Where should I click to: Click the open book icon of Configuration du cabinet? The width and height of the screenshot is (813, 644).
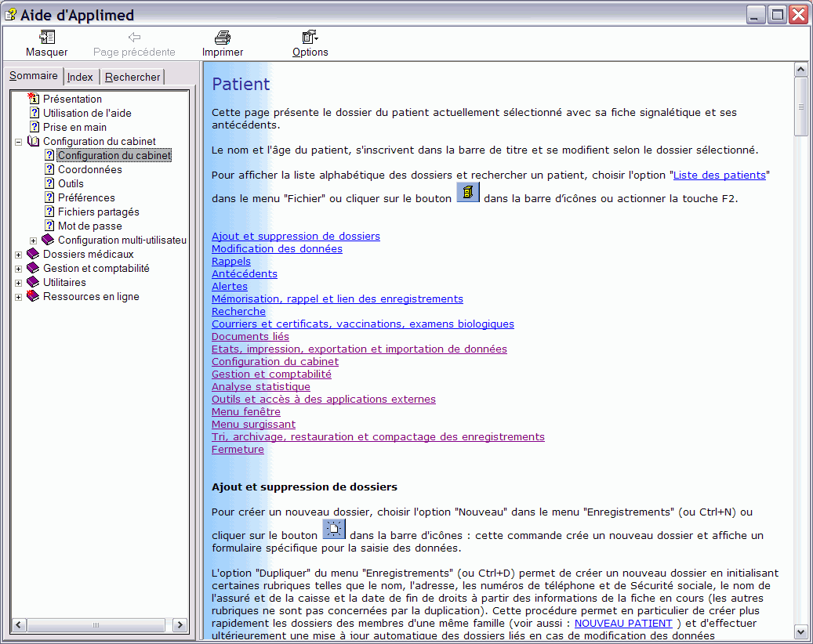[33, 141]
